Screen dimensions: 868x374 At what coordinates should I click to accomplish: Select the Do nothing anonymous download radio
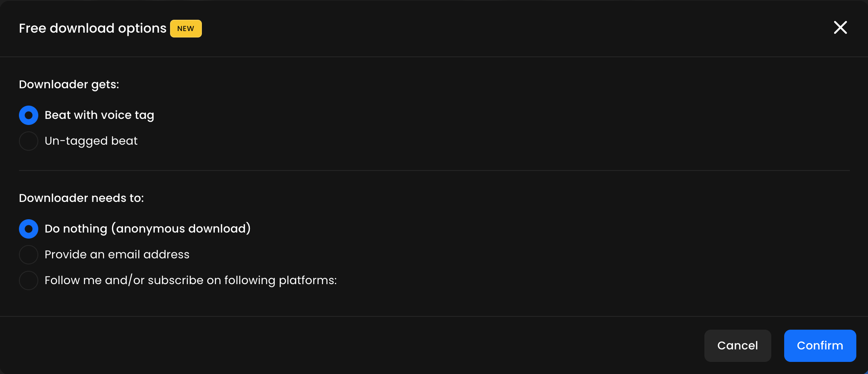29,229
